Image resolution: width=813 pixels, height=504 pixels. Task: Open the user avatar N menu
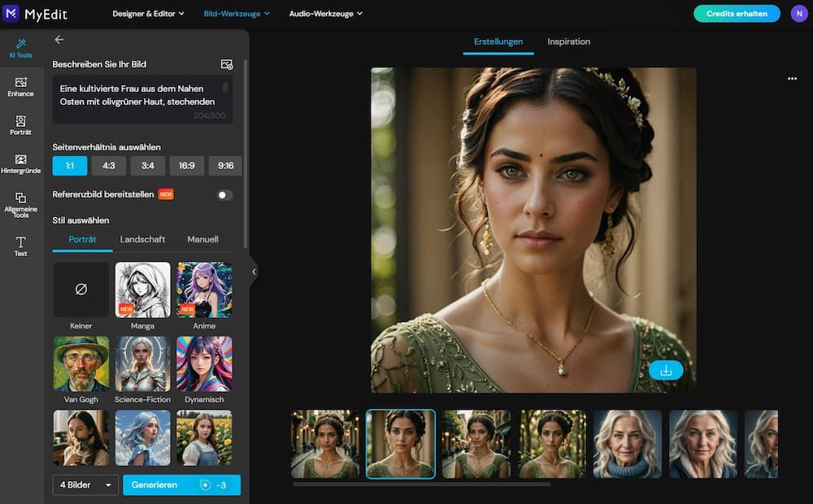click(x=799, y=14)
